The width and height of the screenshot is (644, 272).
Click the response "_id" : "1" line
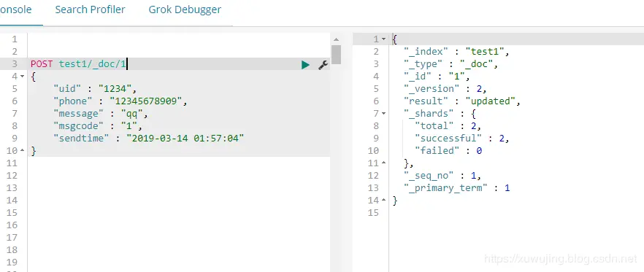437,77
